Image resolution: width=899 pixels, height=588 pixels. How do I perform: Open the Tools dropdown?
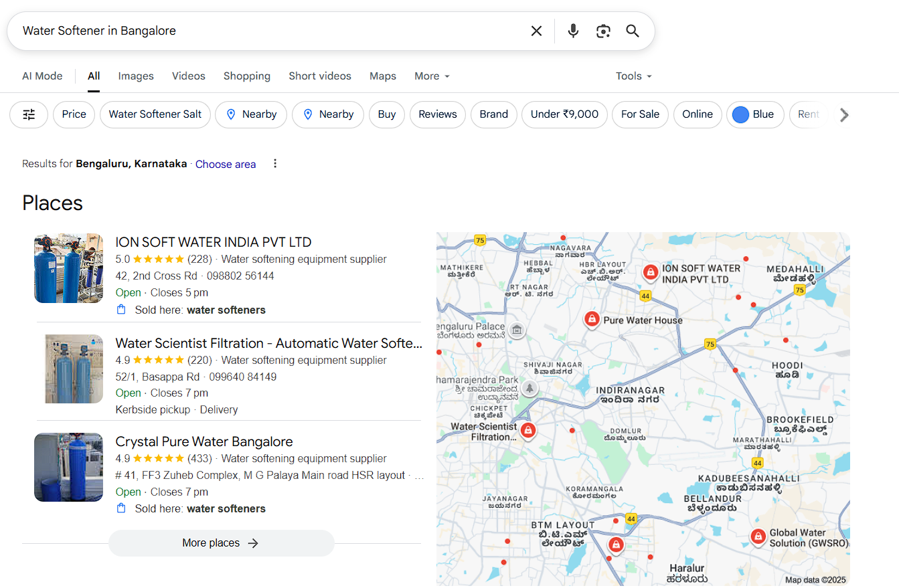point(633,76)
